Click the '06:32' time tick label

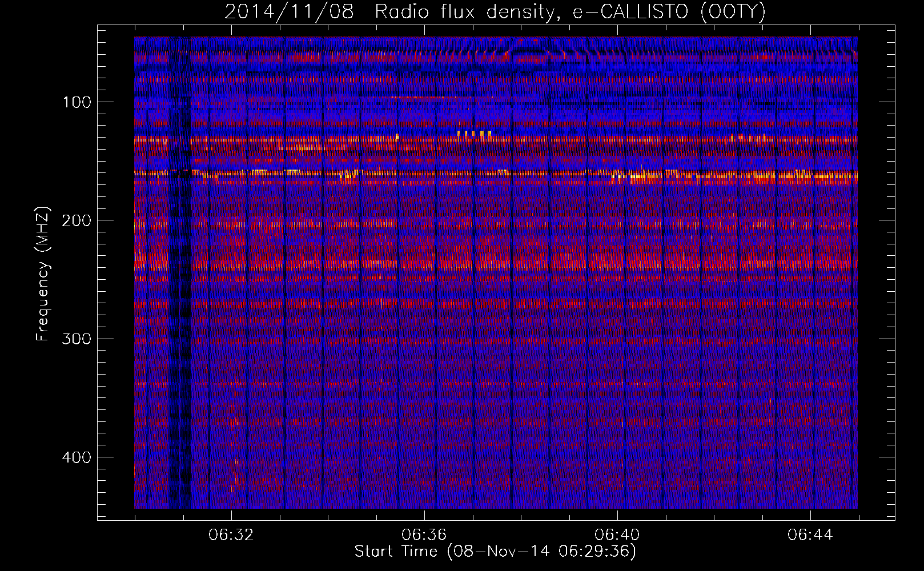coord(231,535)
